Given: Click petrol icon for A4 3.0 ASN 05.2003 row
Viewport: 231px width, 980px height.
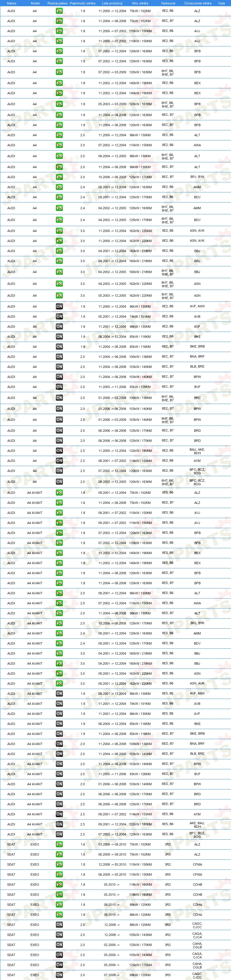Looking at the screenshot, I should pos(59,296).
